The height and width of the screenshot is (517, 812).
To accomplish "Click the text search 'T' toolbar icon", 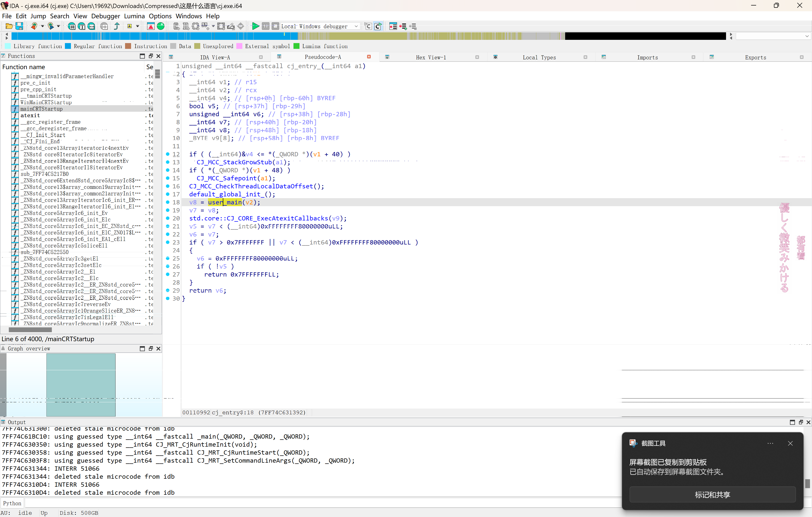I will point(82,26).
